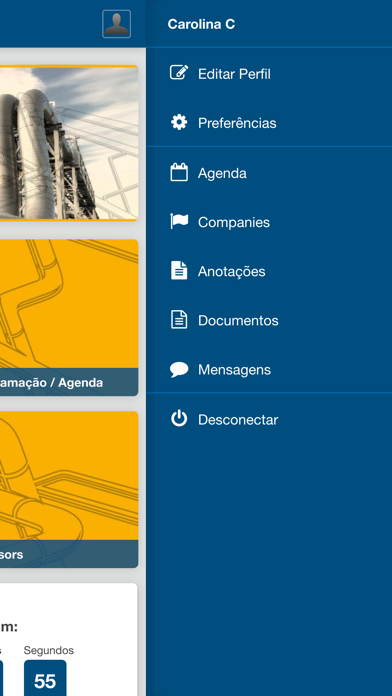Open Anotações from the side menu
392x696 pixels.
(269, 271)
